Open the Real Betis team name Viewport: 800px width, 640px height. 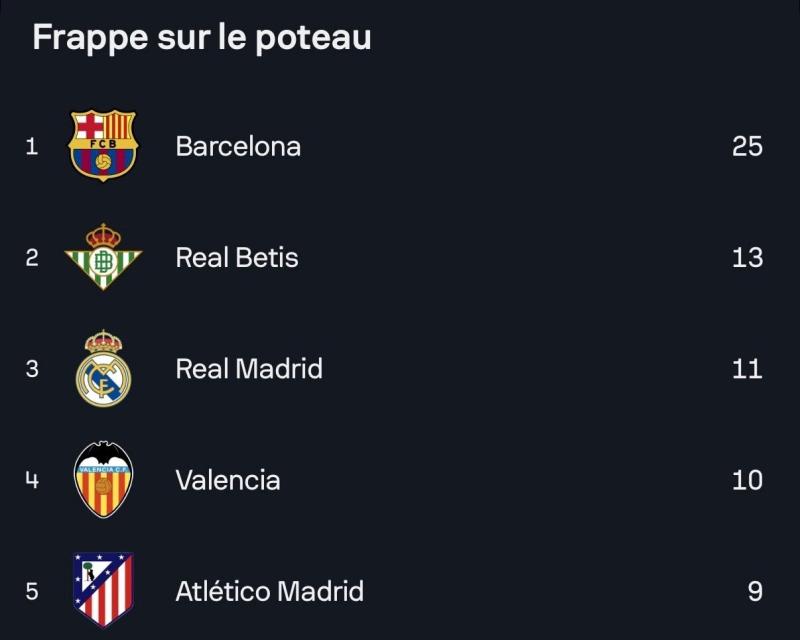point(237,257)
